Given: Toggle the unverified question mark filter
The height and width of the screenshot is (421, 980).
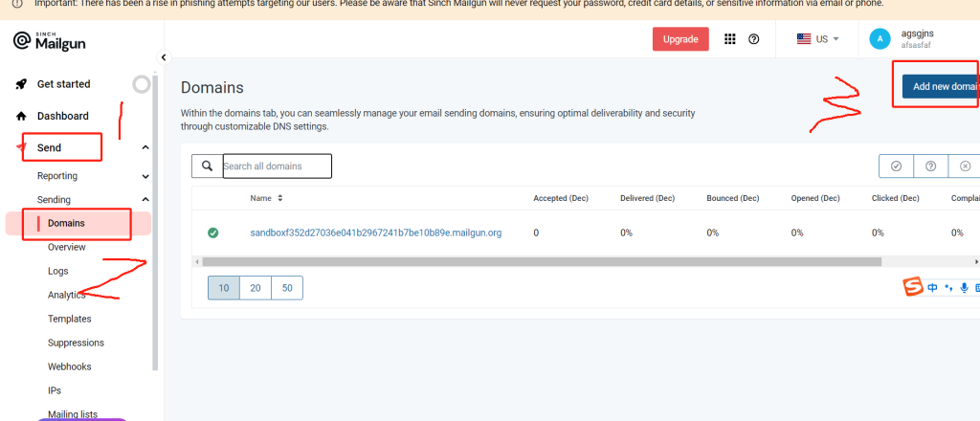Looking at the screenshot, I should [x=930, y=166].
